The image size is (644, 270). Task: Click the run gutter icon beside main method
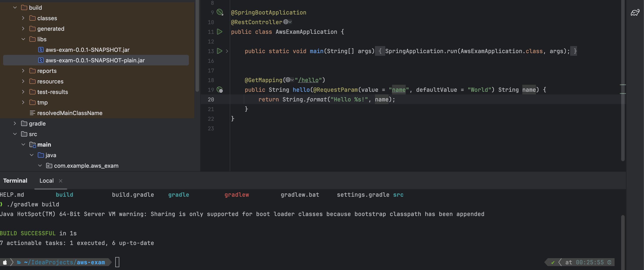219,51
